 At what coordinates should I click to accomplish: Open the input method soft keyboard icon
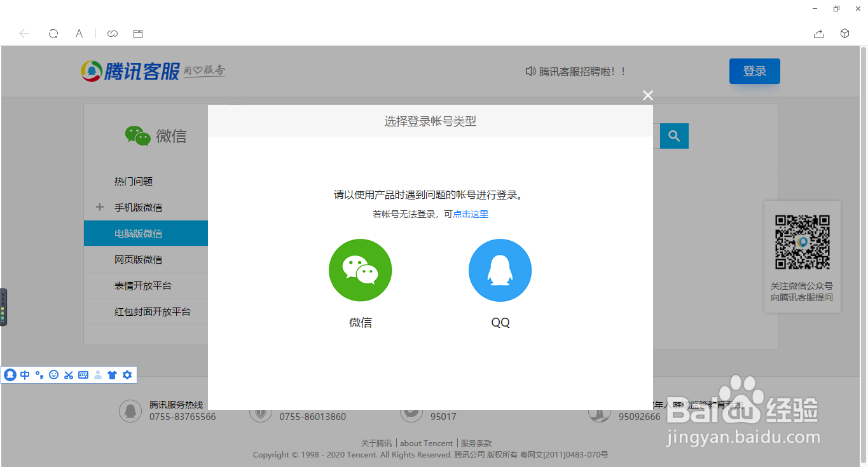(x=83, y=375)
